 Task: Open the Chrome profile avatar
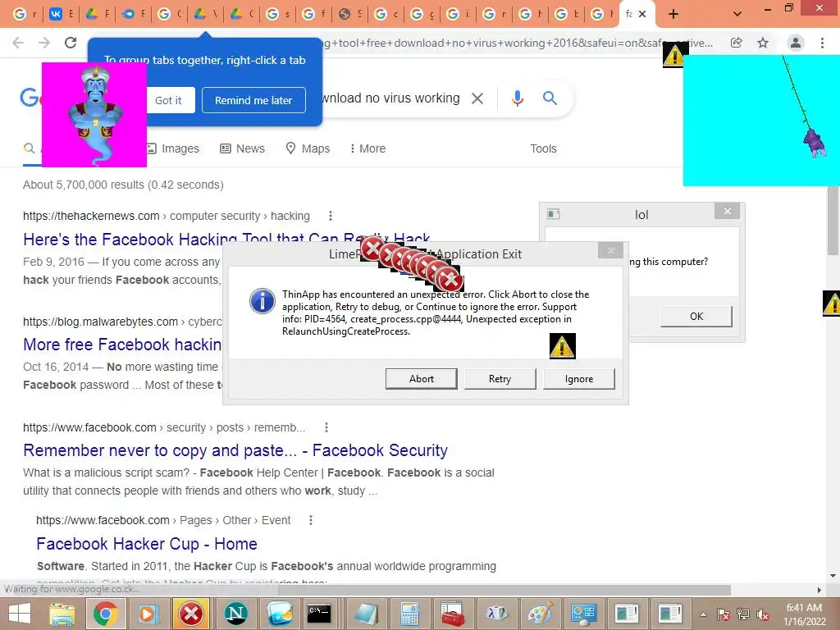coord(796,43)
